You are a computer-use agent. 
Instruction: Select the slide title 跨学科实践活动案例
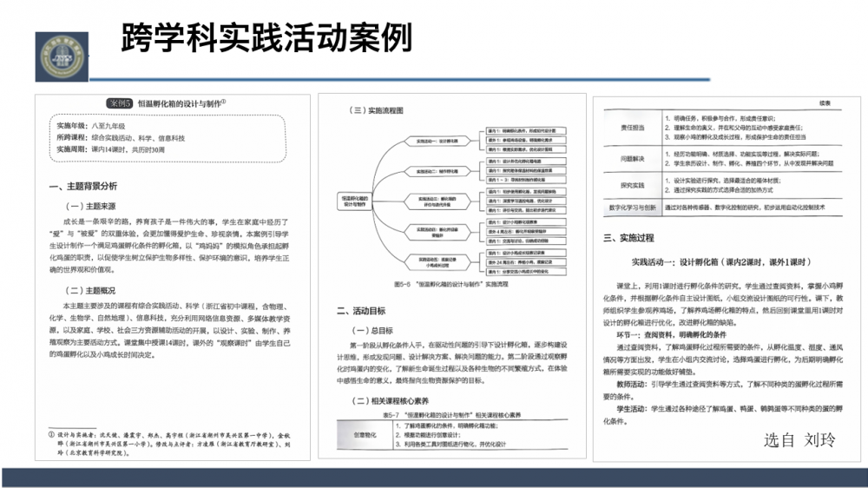[266, 37]
